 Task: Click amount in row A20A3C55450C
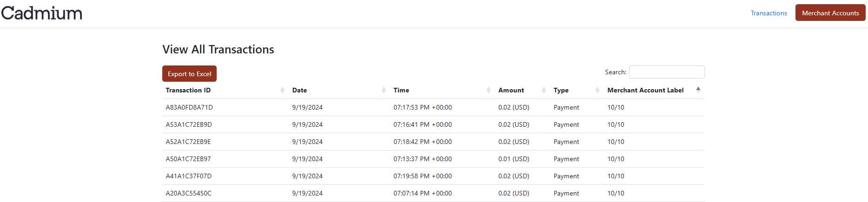[x=514, y=193]
